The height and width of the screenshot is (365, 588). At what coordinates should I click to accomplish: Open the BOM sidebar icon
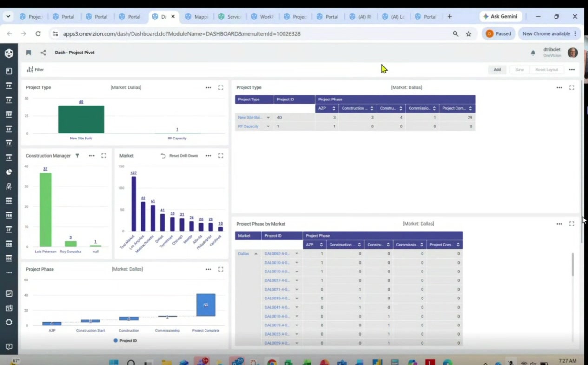pos(9,244)
